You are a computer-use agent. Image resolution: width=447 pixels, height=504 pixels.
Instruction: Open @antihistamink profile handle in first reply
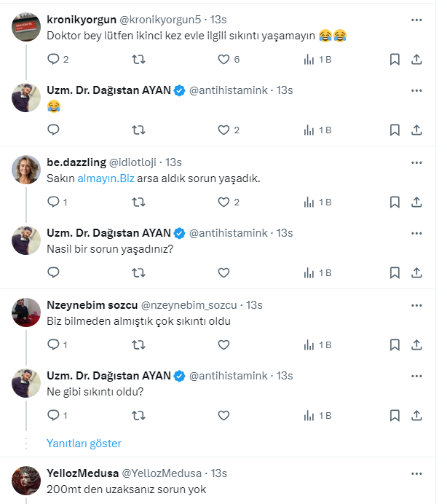[x=229, y=90]
